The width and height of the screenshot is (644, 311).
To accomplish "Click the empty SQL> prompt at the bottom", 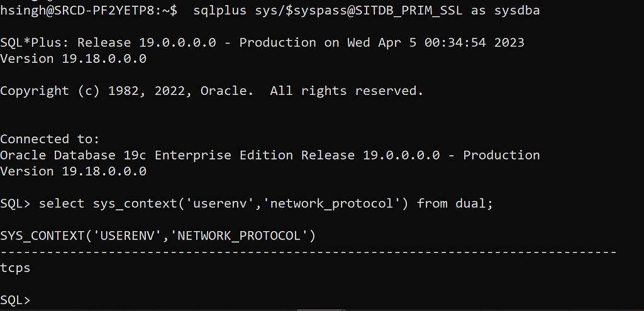I will tap(15, 300).
